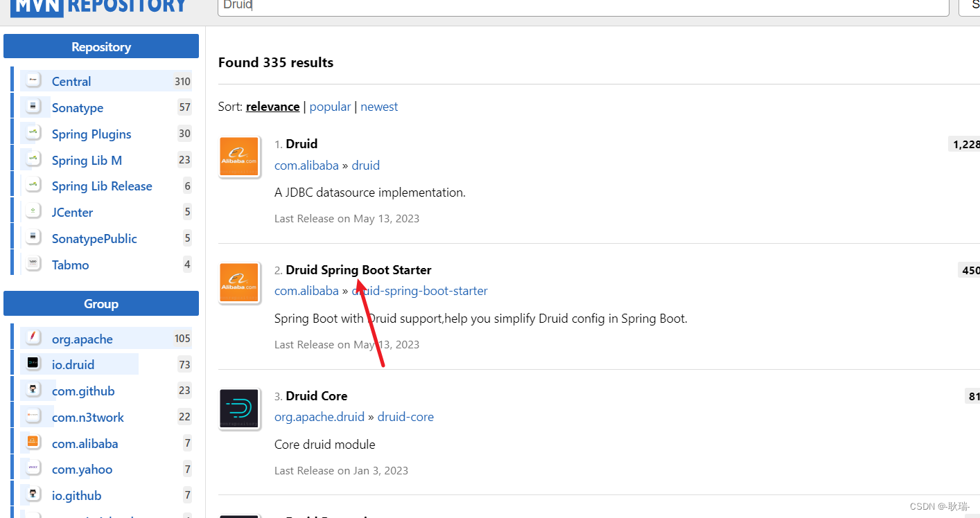Click the io.druid group icon

click(x=33, y=364)
